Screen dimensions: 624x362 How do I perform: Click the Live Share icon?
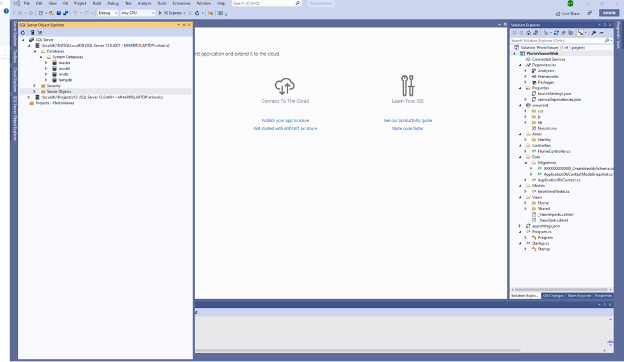click(x=558, y=14)
